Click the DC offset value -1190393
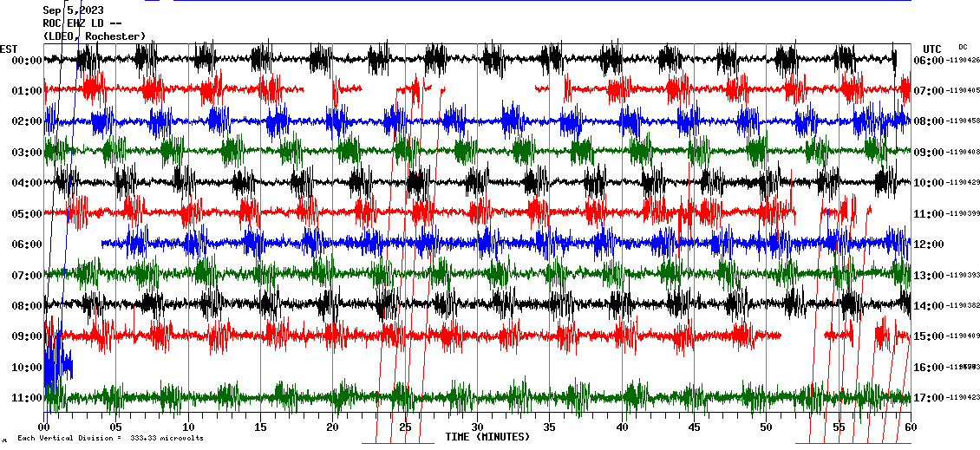 (x=962, y=275)
